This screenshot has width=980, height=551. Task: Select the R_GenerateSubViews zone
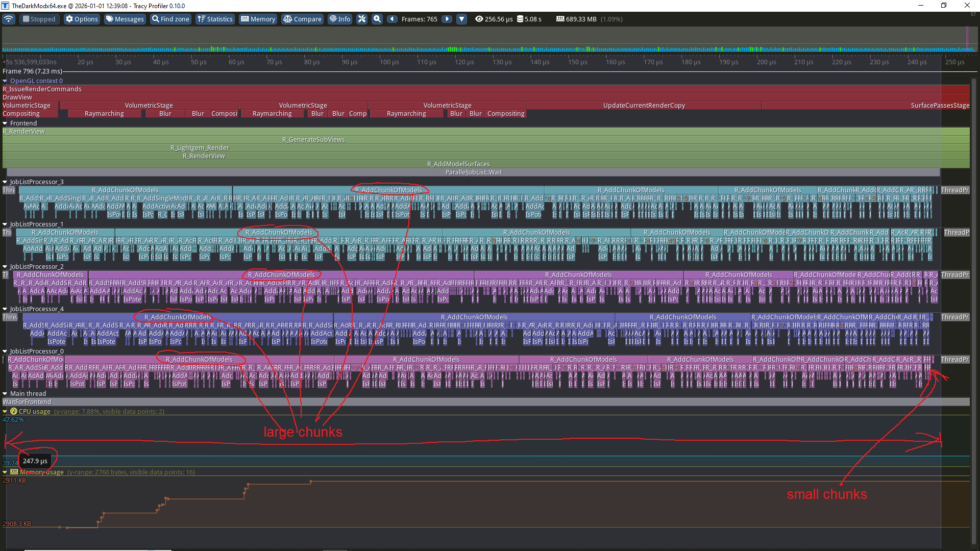click(x=313, y=139)
